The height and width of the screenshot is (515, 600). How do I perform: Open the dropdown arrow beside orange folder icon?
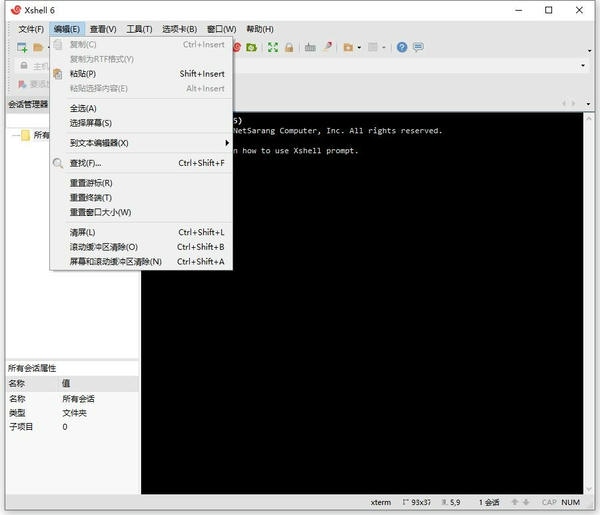[359, 48]
